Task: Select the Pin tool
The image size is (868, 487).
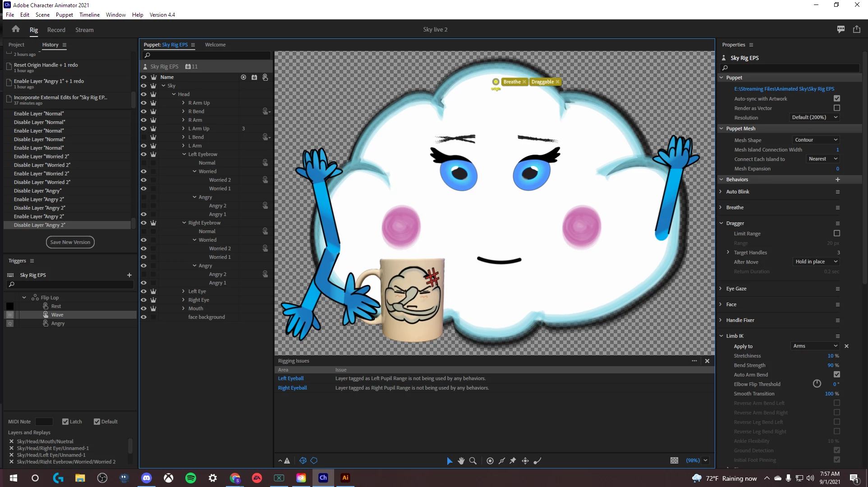Action: 513,461
